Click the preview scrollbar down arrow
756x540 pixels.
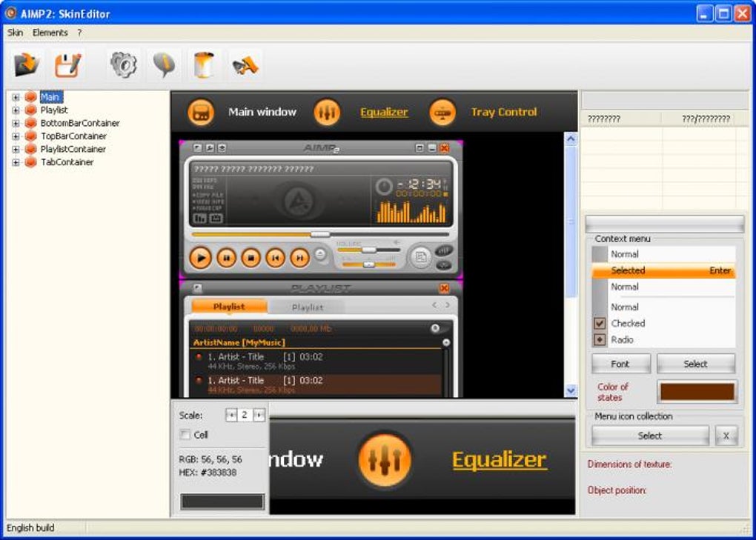click(571, 390)
